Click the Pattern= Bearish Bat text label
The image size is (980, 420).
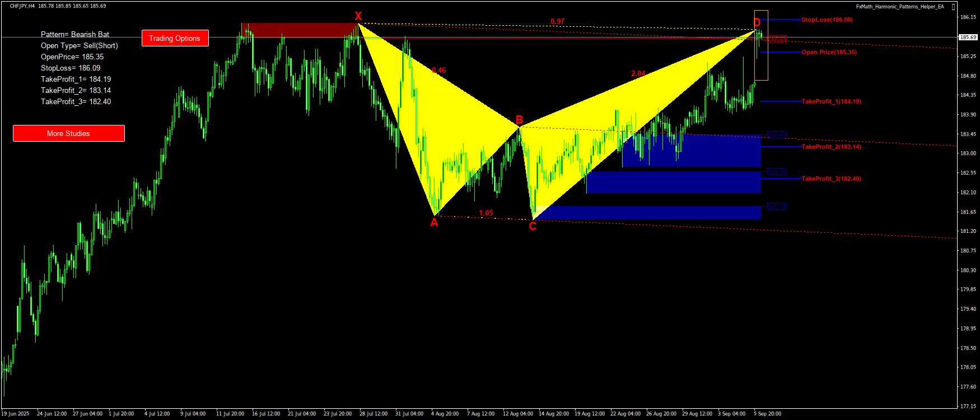coord(75,35)
